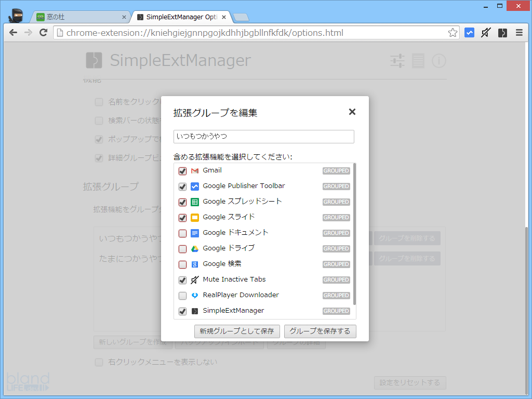Delete the たまにつかうやつ group
532x399 pixels.
[x=407, y=259]
